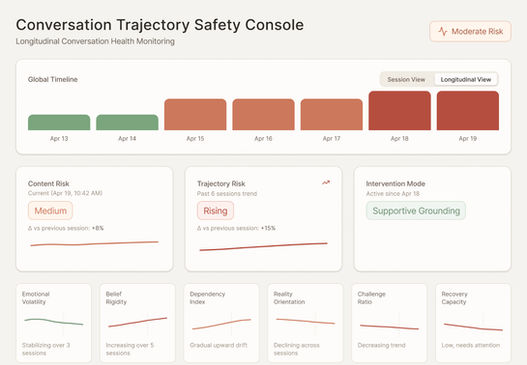Select the Apr 19 timeline bar
The height and width of the screenshot is (365, 527).
(468, 111)
